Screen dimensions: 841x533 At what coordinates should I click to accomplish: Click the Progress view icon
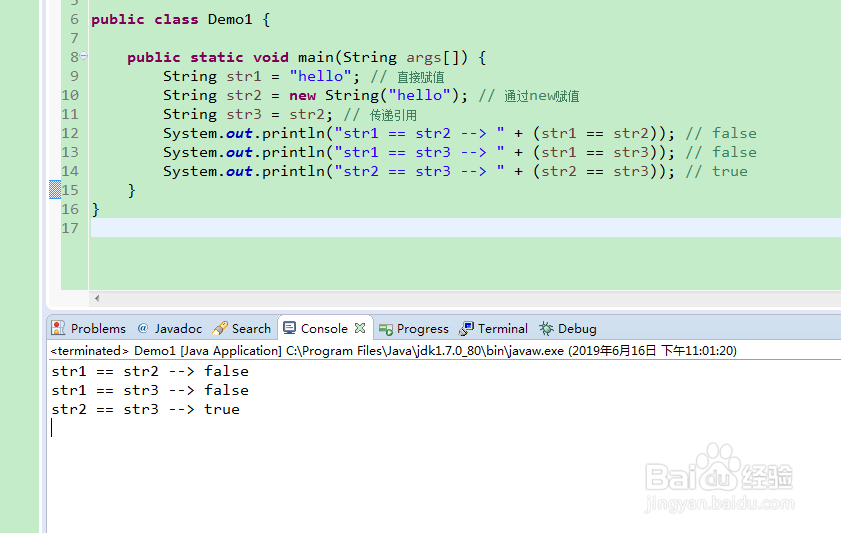(385, 328)
